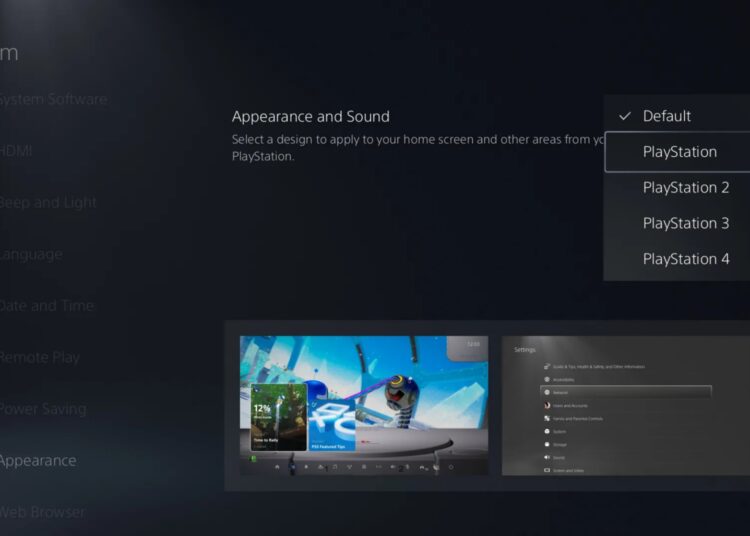
Task: Click the checkmark icon beside Default
Action: 624,116
